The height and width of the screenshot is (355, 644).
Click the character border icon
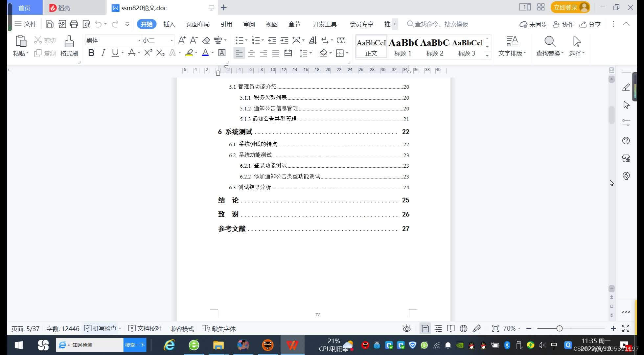(222, 53)
